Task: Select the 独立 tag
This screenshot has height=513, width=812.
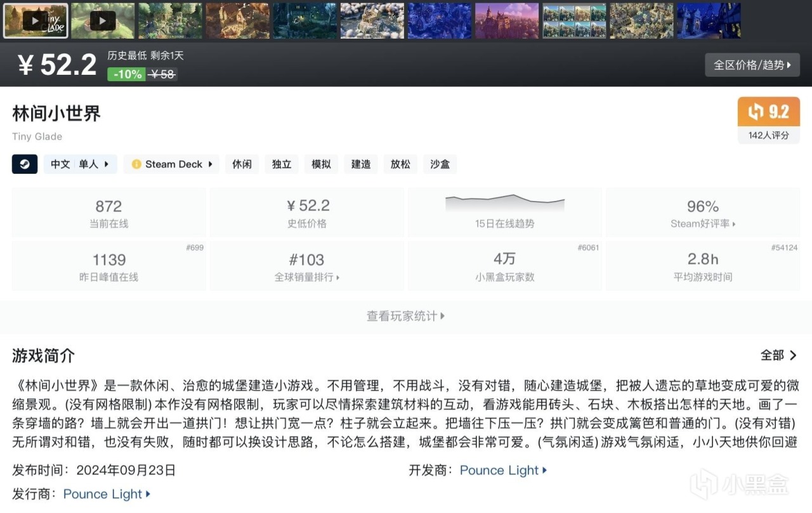Action: coord(282,164)
